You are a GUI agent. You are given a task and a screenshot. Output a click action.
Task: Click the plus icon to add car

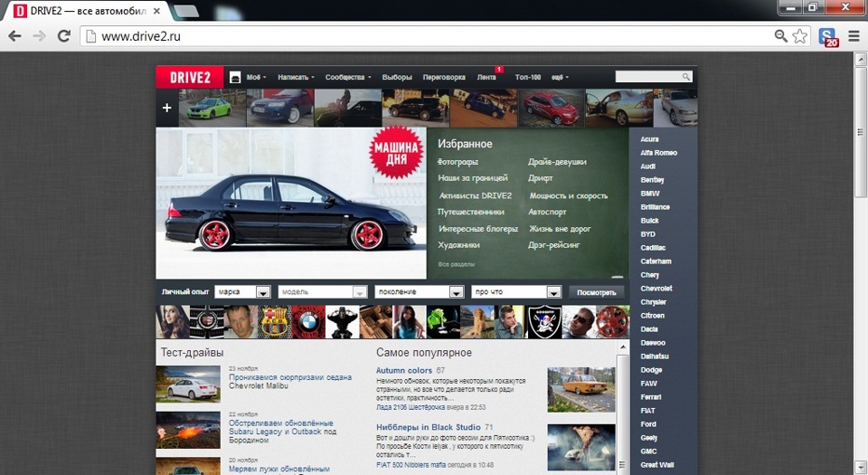point(166,108)
